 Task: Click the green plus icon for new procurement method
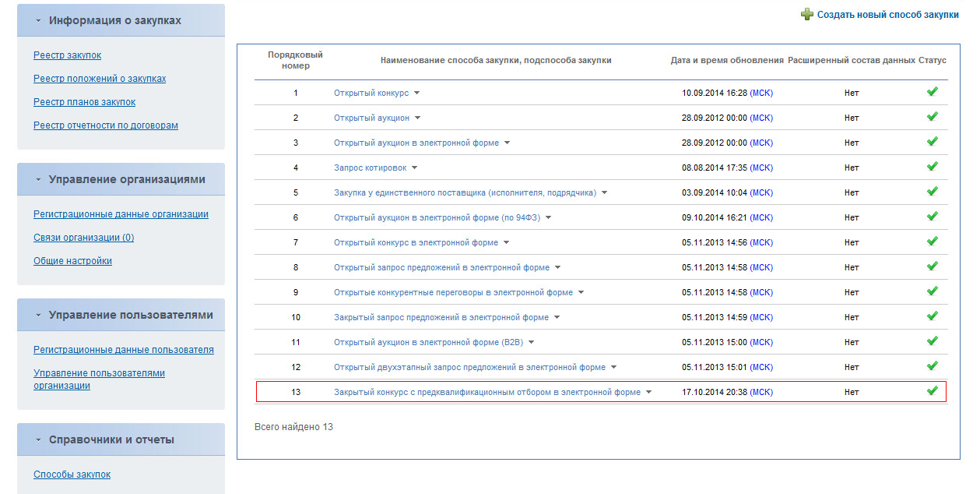pos(807,14)
